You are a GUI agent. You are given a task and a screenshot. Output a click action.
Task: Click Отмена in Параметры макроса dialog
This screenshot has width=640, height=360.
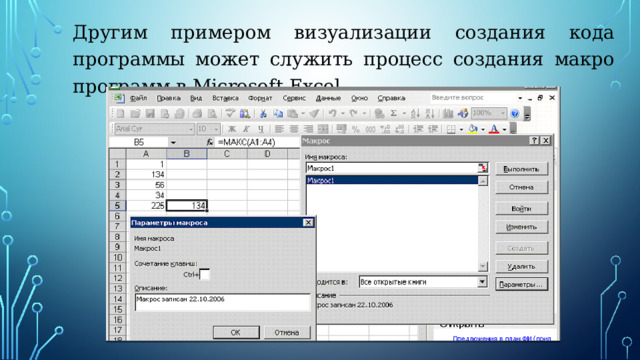(x=287, y=332)
